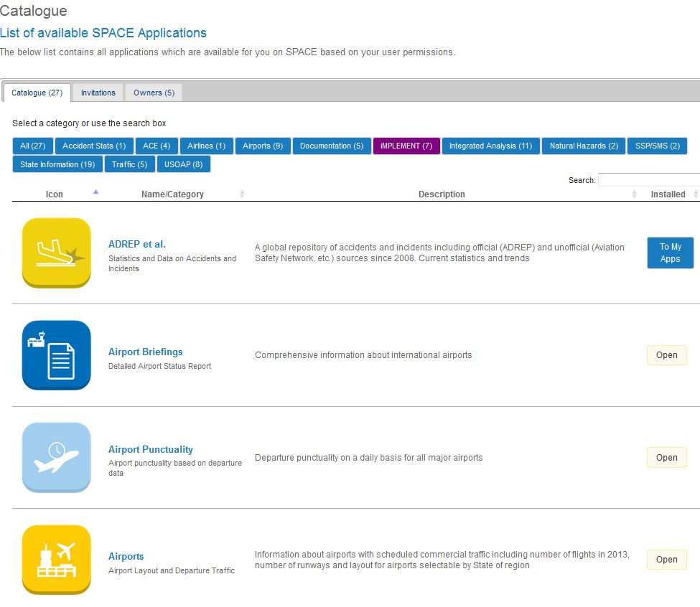The image size is (700, 607).
Task: Filter by Airports (9) category
Action: [263, 146]
